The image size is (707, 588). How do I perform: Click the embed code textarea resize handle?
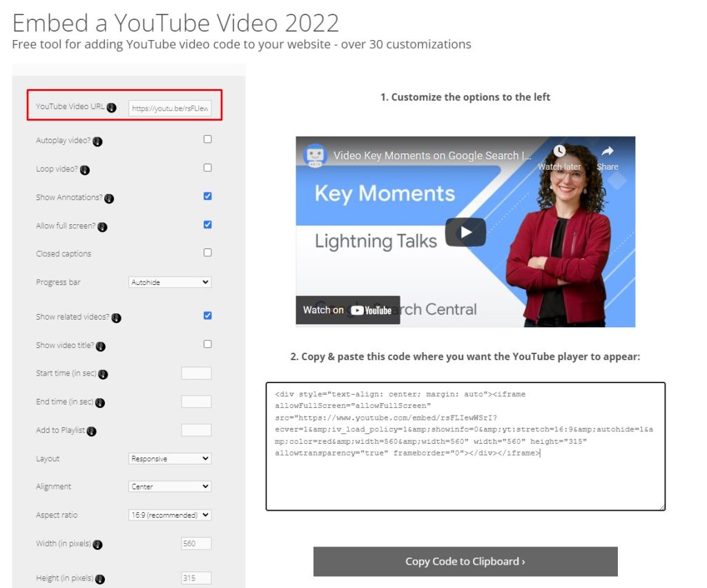click(x=662, y=507)
